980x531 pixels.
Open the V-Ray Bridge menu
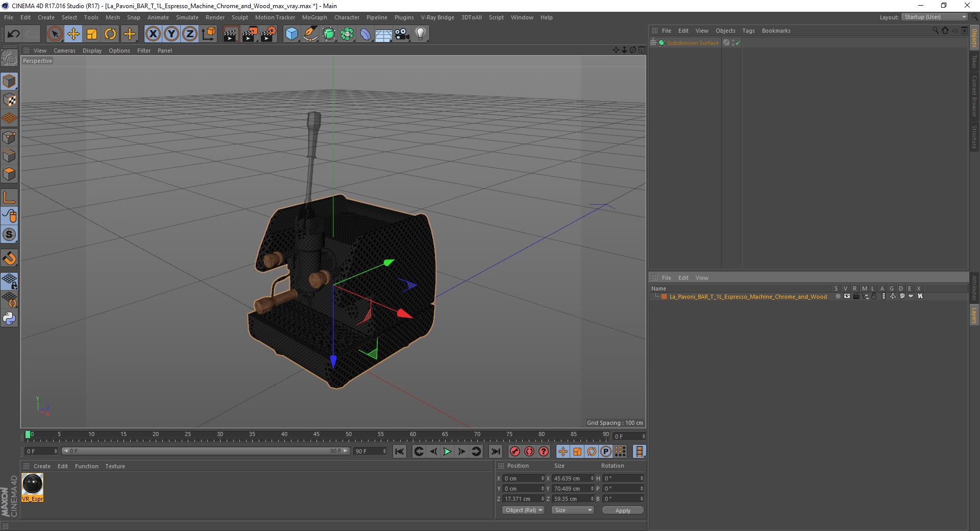[x=437, y=17]
